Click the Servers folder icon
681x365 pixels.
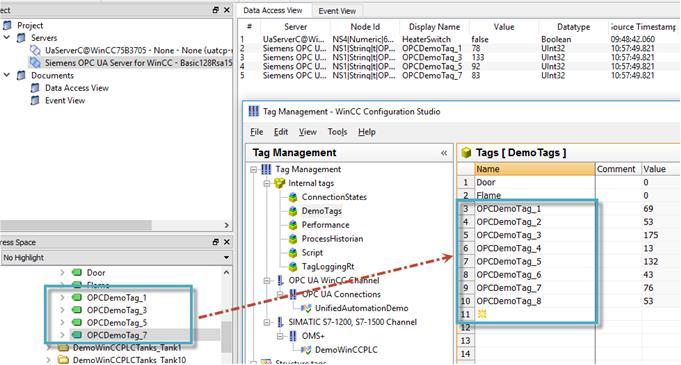tap(21, 38)
